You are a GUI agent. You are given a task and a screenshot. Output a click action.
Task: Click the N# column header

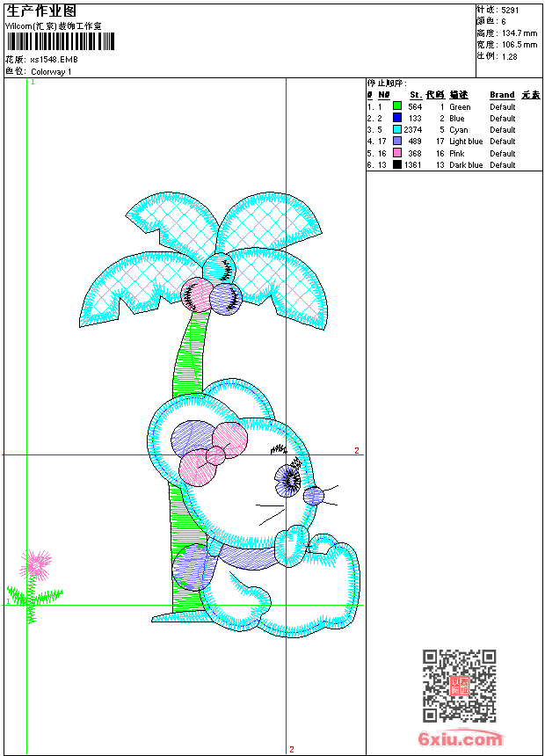click(384, 95)
